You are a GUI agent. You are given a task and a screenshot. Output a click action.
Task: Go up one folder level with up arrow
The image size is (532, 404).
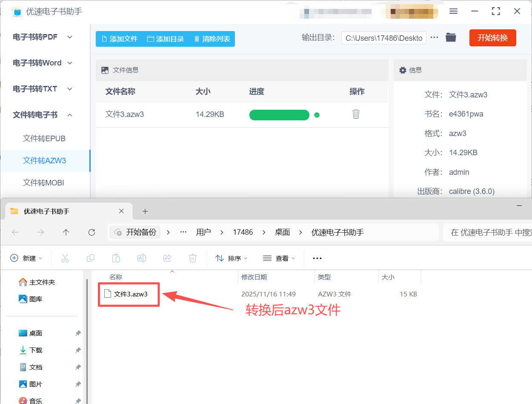[66, 232]
